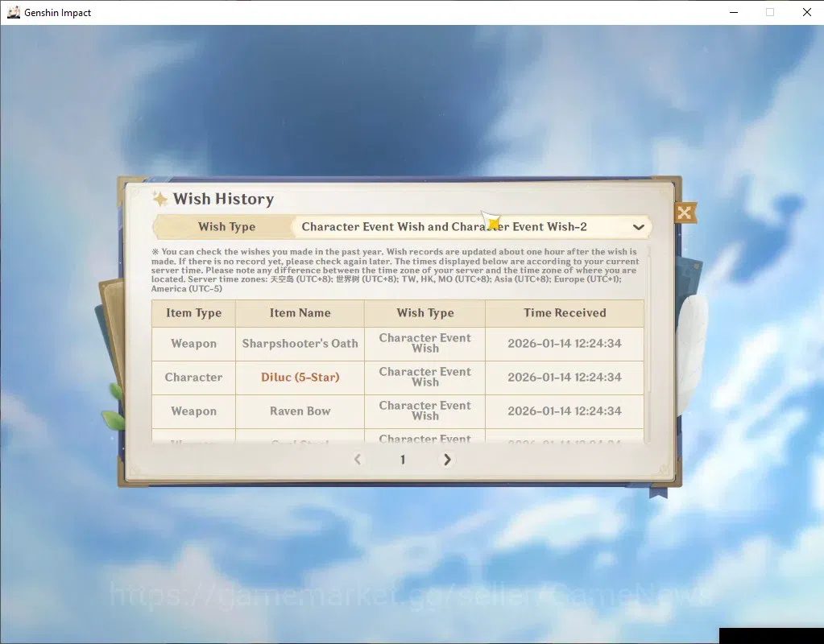This screenshot has width=824, height=644.
Task: Click Weapon cell in Sharpshooter's Oath row
Action: coord(193,344)
